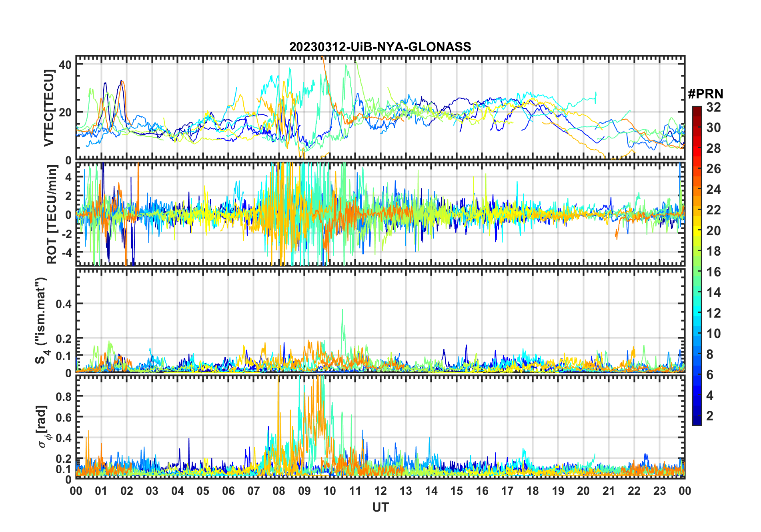
Task: Select the "17" hour tick on the UT axis
Action: [x=507, y=491]
